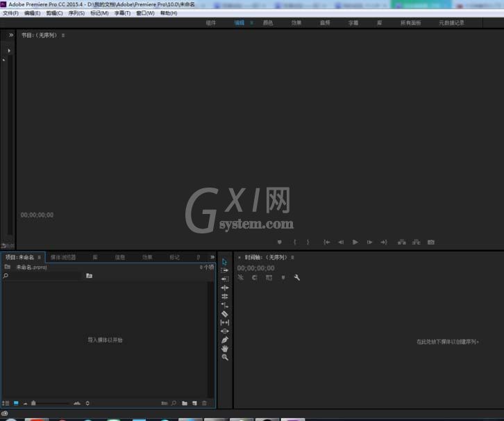Click Go to In point button
The height and width of the screenshot is (421, 504).
click(x=326, y=242)
